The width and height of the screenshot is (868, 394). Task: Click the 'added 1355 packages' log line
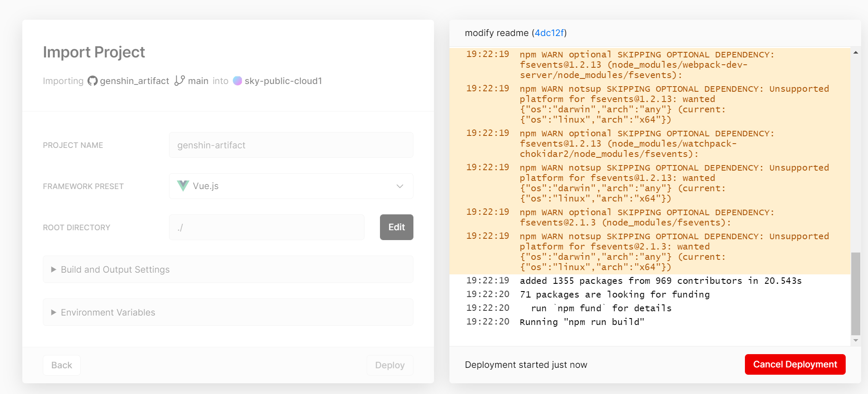pyautogui.click(x=660, y=281)
